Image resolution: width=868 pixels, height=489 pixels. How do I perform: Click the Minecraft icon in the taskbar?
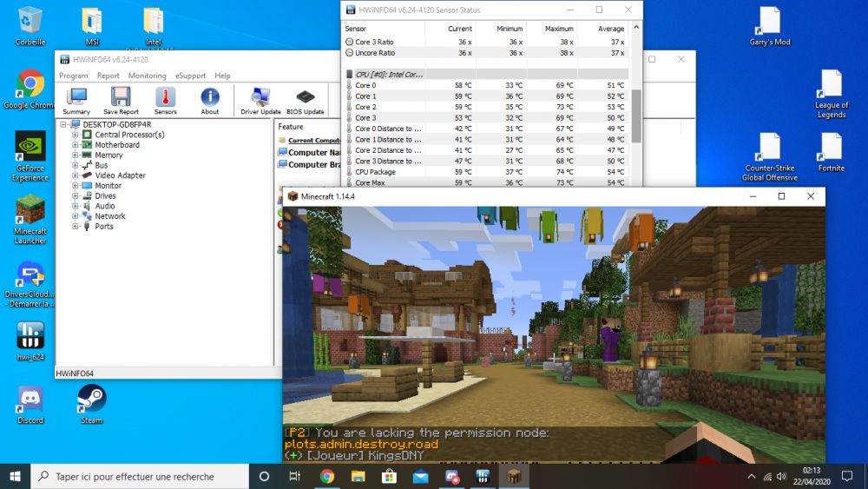pos(515,476)
